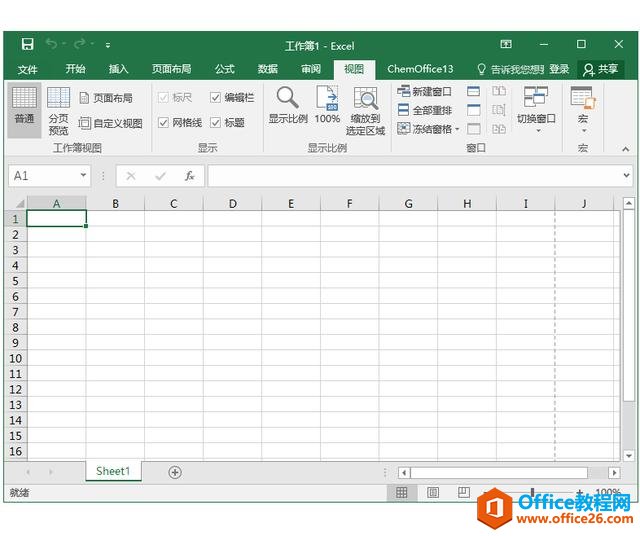Click the Redo arrow icon
Screen dimensions: 640x536
tap(80, 43)
